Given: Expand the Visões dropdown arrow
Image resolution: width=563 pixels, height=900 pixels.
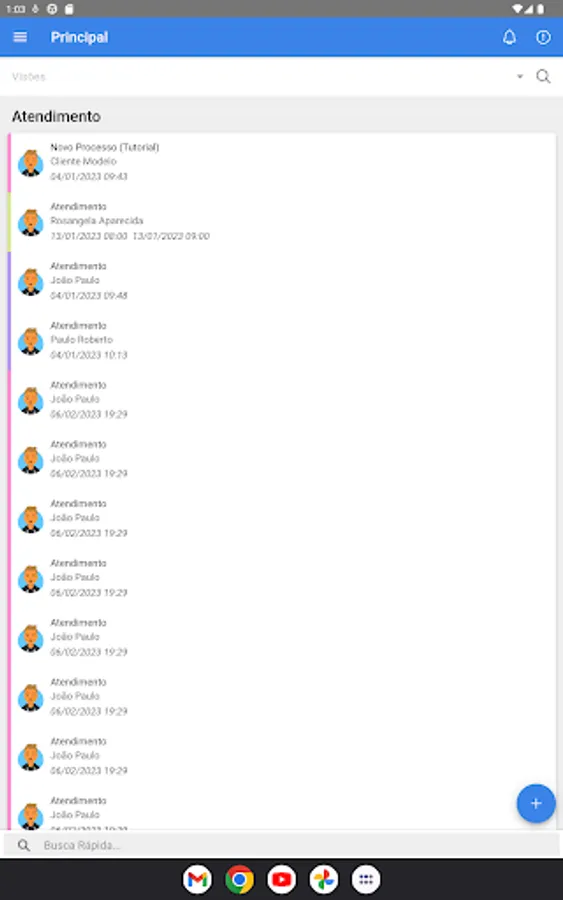Looking at the screenshot, I should (519, 76).
